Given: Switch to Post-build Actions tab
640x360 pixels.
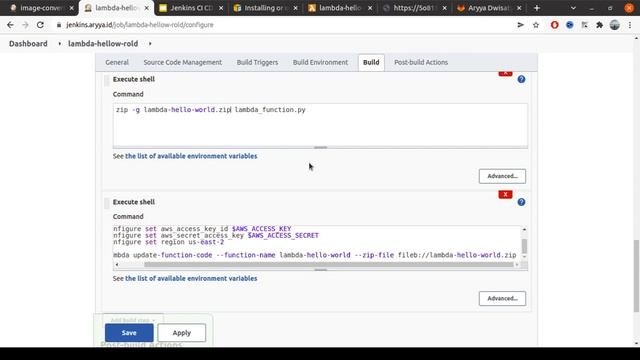Looking at the screenshot, I should [421, 62].
